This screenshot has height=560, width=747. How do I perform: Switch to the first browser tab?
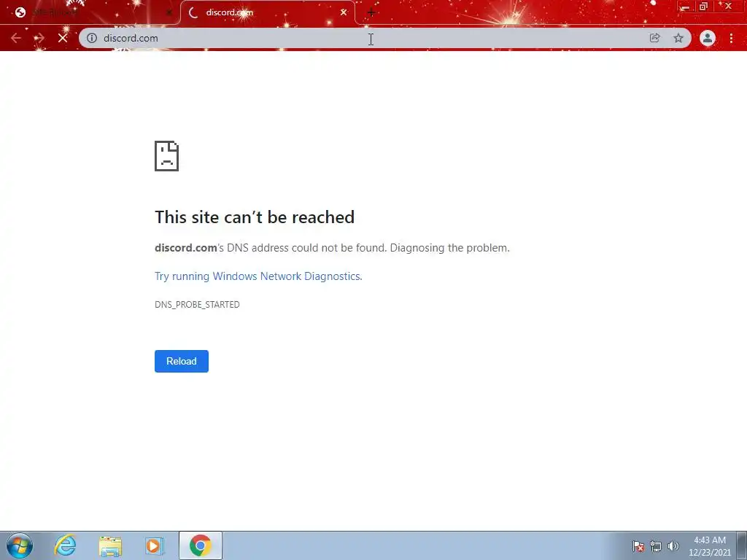(x=90, y=12)
